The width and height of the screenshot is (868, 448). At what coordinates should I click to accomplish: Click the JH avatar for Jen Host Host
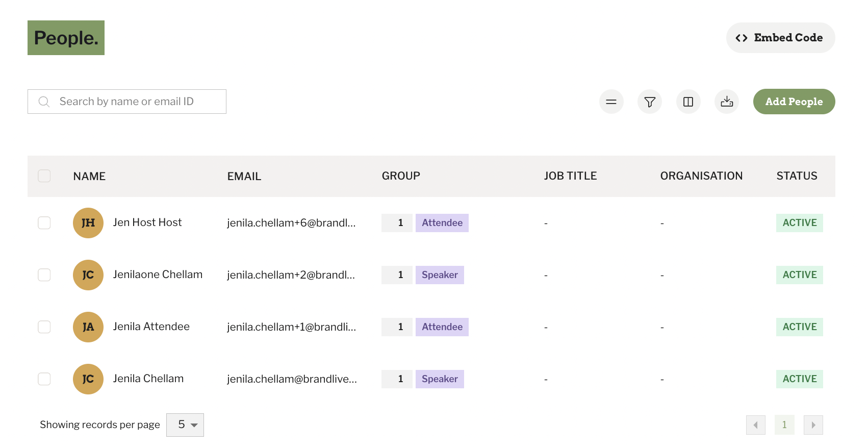(x=88, y=223)
